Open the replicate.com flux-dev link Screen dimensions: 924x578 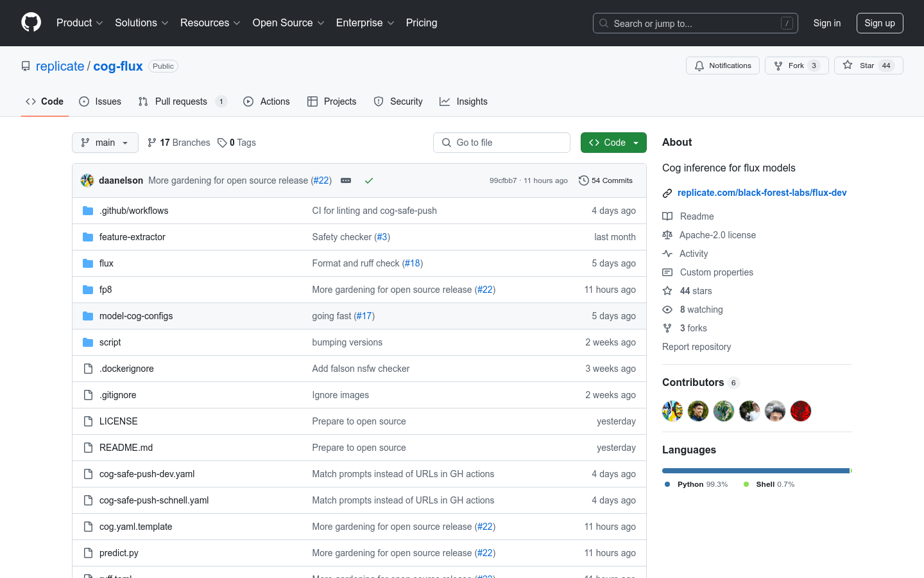pyautogui.click(x=762, y=193)
